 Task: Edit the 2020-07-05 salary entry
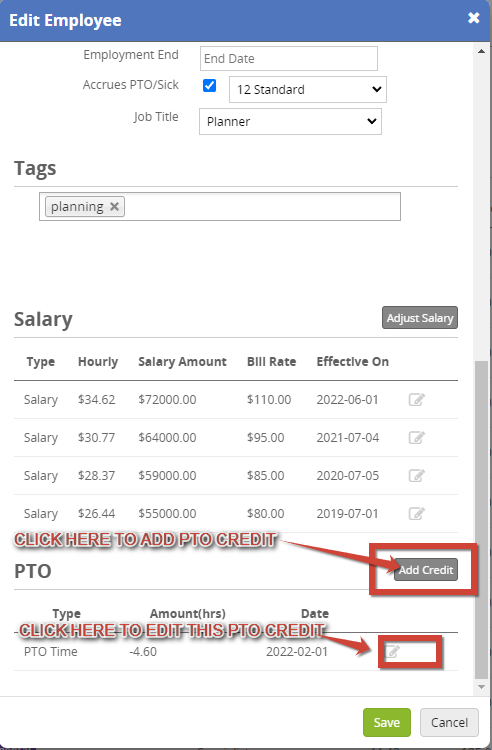(416, 475)
